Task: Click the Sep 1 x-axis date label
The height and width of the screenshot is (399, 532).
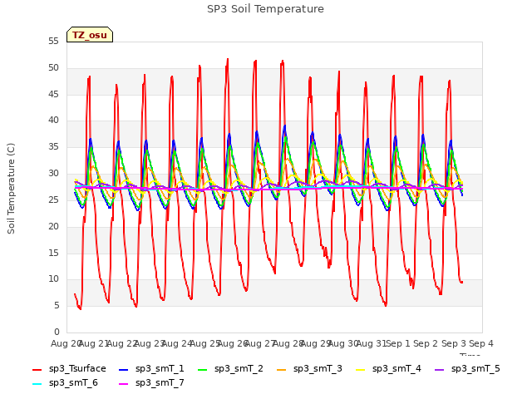Action: [x=399, y=343]
